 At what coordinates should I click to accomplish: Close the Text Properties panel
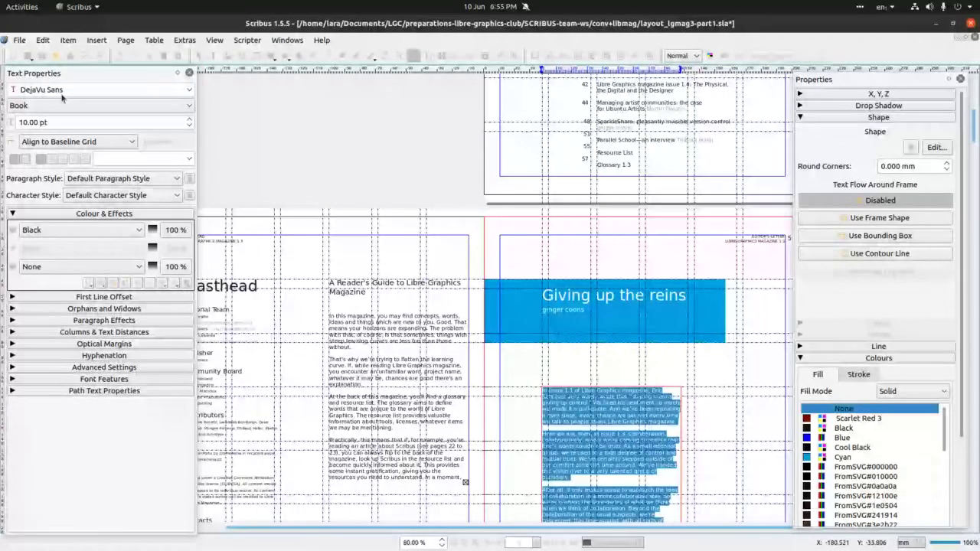(189, 73)
